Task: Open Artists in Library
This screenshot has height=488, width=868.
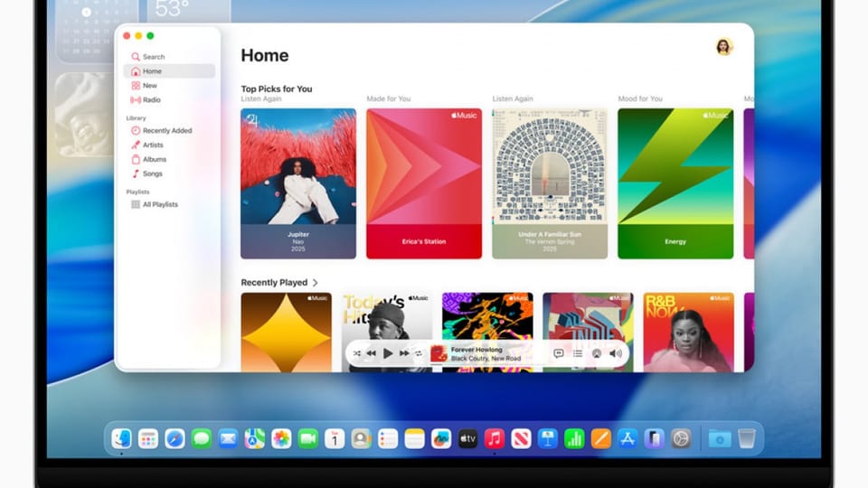Action: pyautogui.click(x=169, y=145)
